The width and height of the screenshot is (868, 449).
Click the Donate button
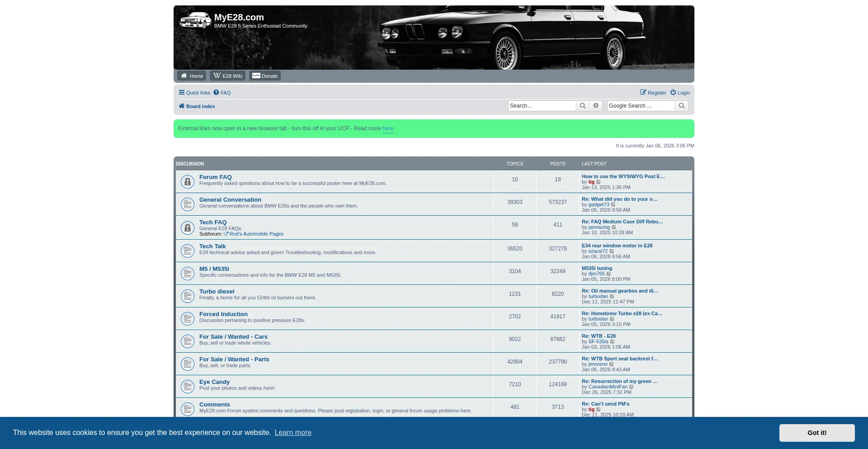click(265, 76)
